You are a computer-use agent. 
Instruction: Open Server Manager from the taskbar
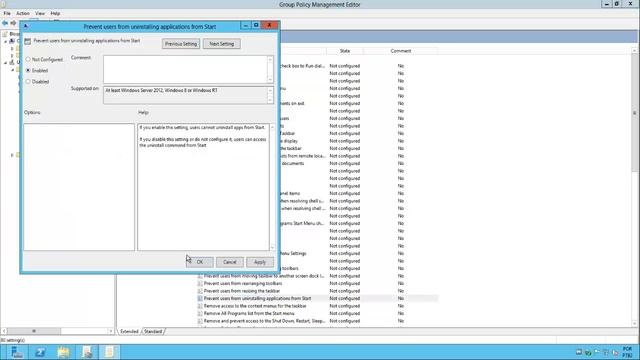point(17,352)
